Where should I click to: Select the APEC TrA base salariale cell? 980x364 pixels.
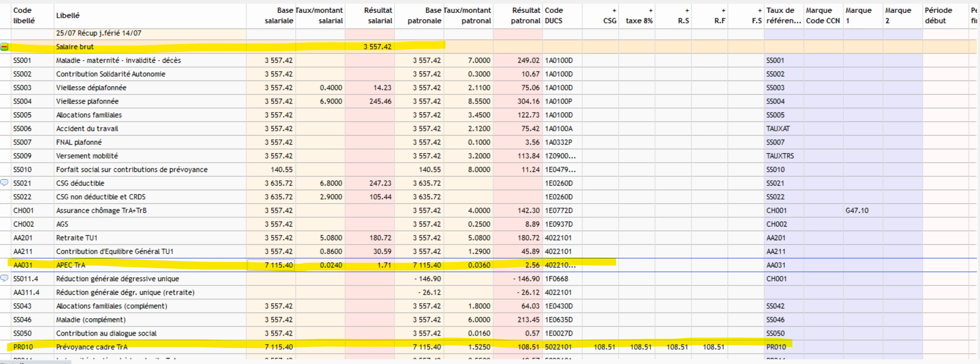pos(271,265)
